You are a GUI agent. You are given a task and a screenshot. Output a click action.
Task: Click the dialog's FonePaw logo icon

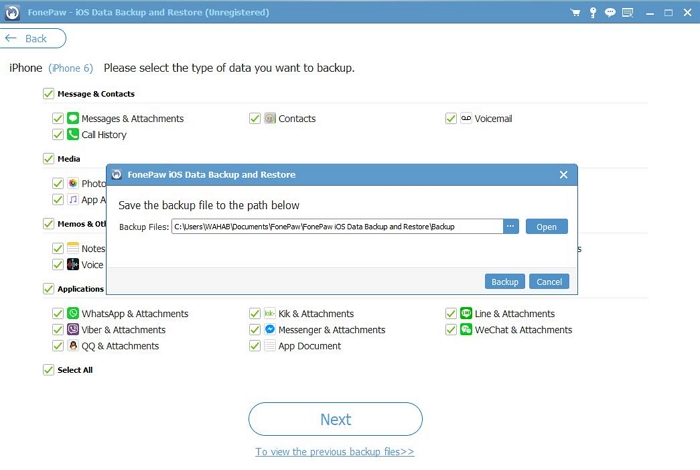pos(117,175)
